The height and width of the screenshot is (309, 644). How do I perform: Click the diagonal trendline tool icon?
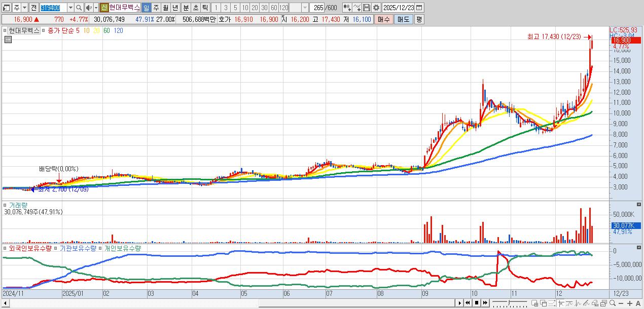pos(587,303)
